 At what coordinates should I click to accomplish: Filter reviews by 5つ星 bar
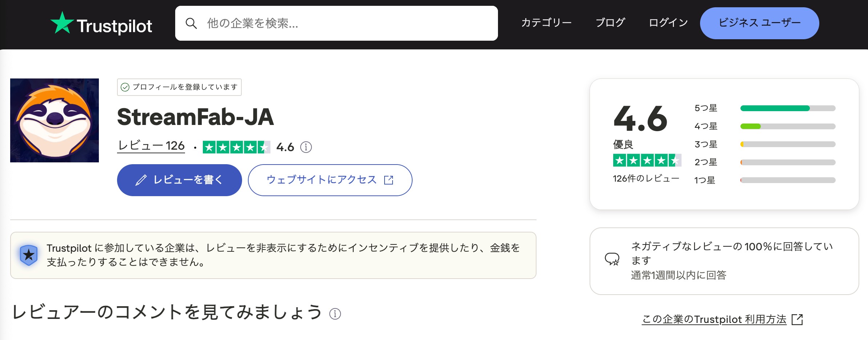[x=765, y=108]
